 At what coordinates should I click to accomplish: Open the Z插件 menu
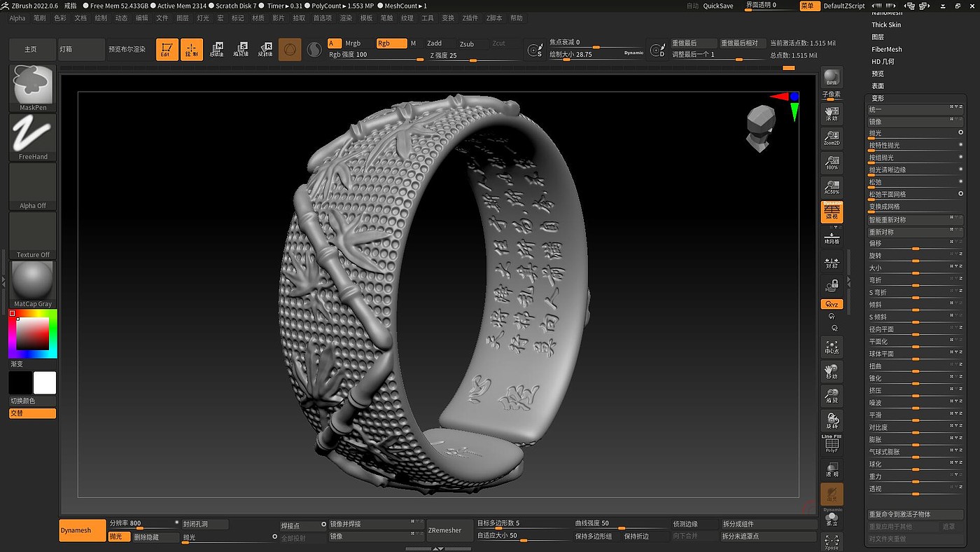tap(470, 18)
